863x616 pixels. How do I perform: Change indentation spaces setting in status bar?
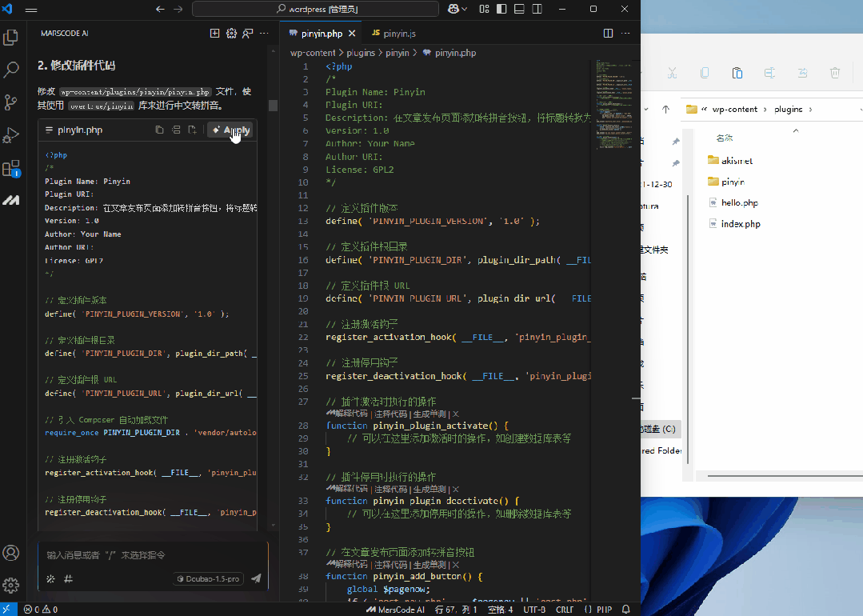click(501, 610)
